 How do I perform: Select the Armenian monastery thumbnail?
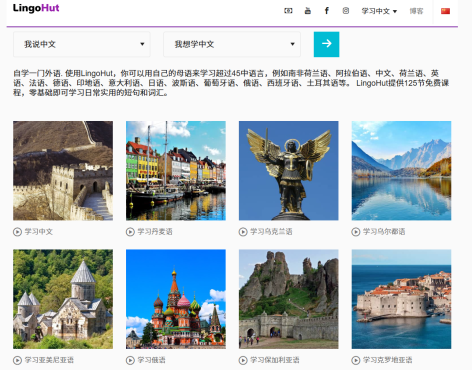[63, 299]
